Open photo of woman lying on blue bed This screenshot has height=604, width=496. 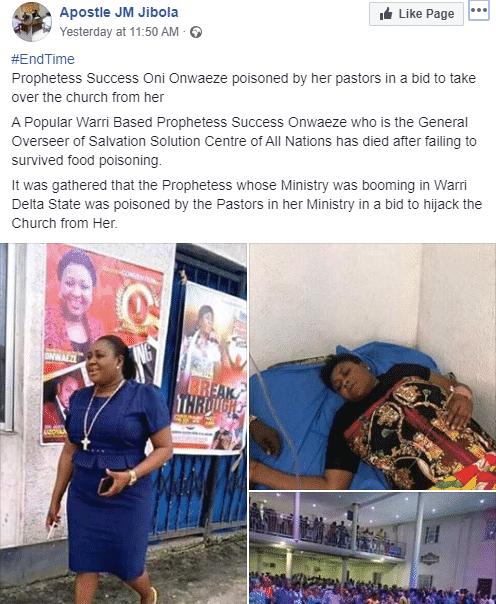pos(372,366)
